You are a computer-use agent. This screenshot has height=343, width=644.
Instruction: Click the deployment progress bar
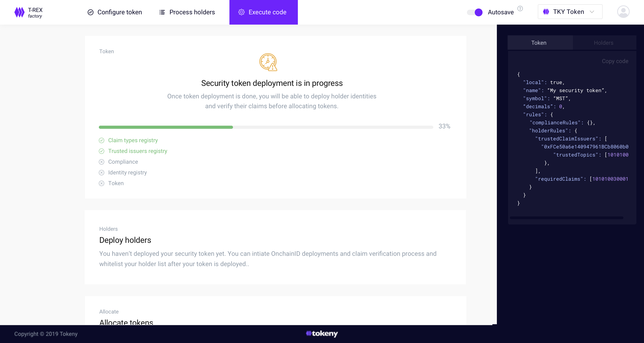coord(266,127)
